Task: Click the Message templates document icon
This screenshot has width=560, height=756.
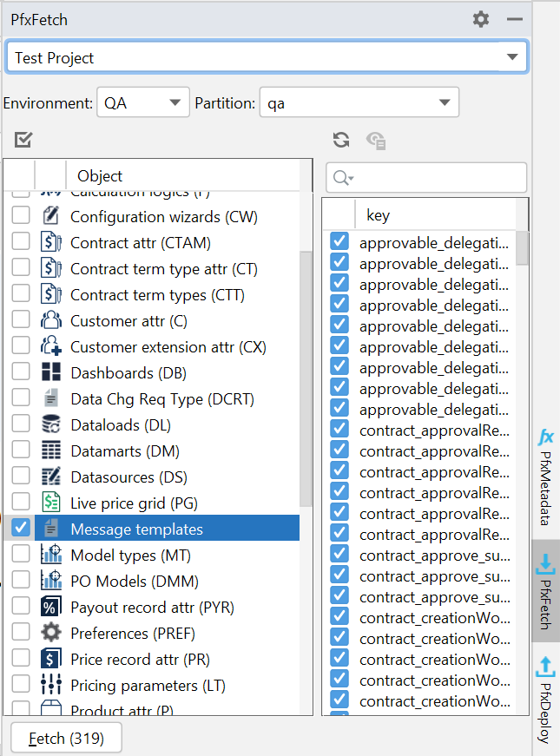Action: (x=50, y=529)
